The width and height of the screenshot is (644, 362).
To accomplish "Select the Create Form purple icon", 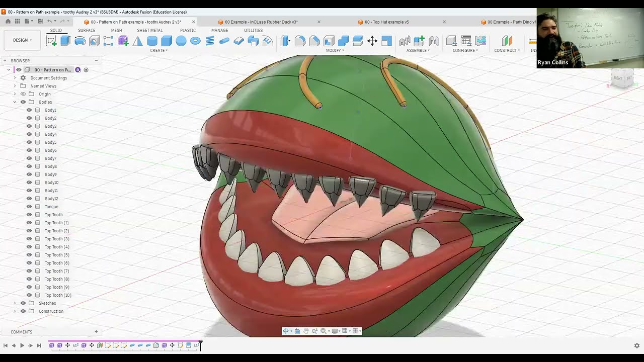I will click(x=123, y=41).
